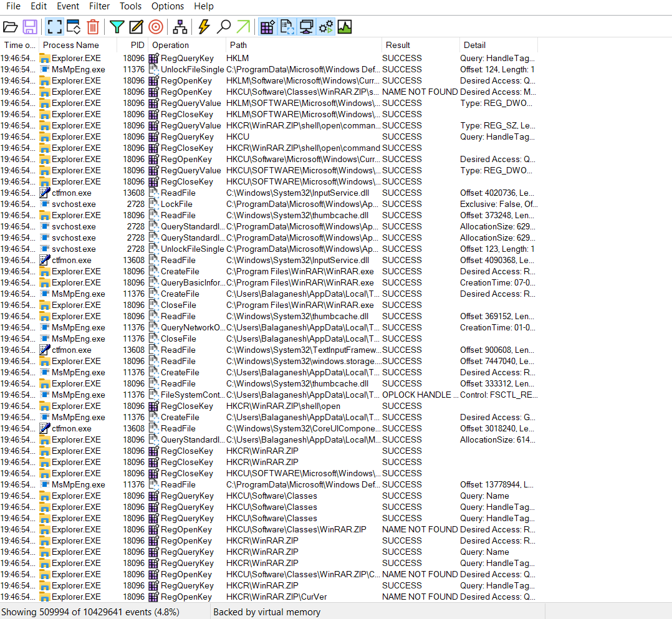Click the "Offset: 7447040" detail cell
The height and width of the screenshot is (619, 672).
coord(497,361)
